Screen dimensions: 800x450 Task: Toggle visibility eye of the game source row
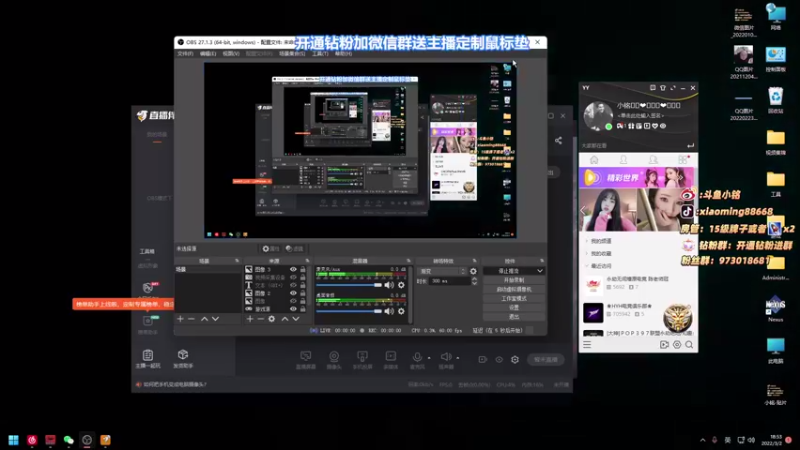coord(293,309)
